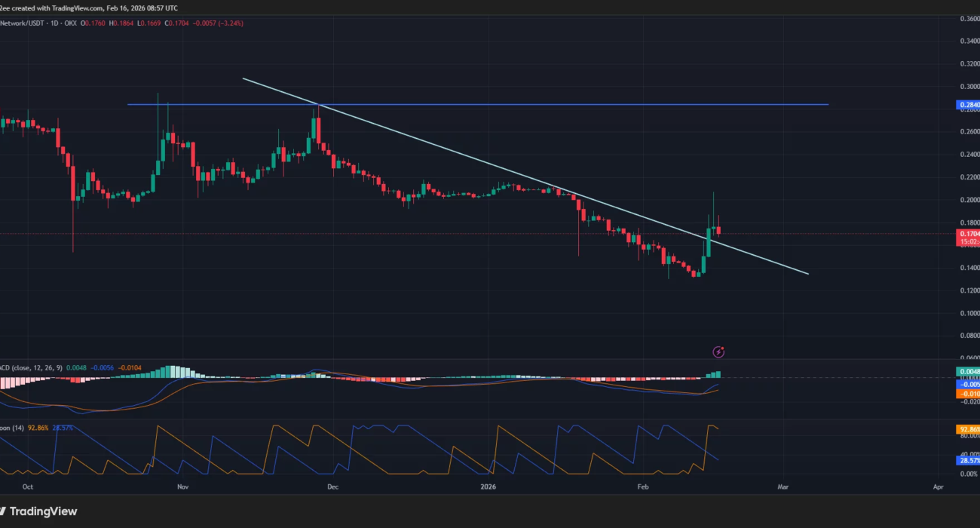
Task: Click the blue 28.57% Aroon axis label
Action: [968, 459]
